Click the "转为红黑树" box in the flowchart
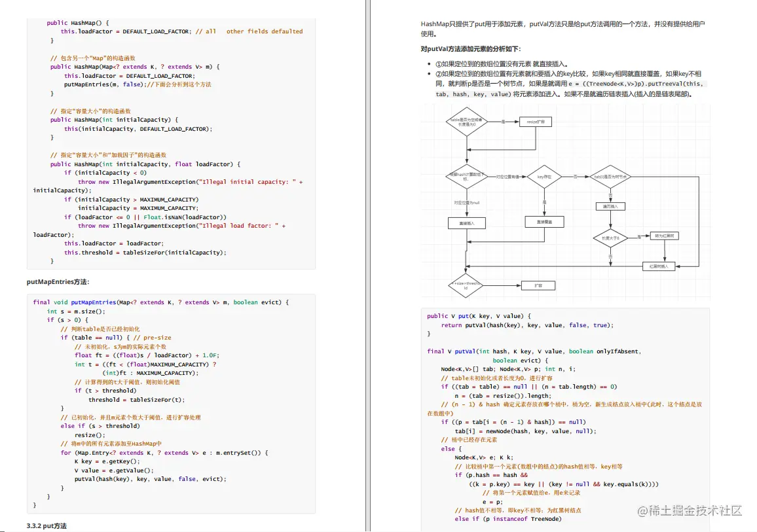The image size is (757, 532). 664,236
